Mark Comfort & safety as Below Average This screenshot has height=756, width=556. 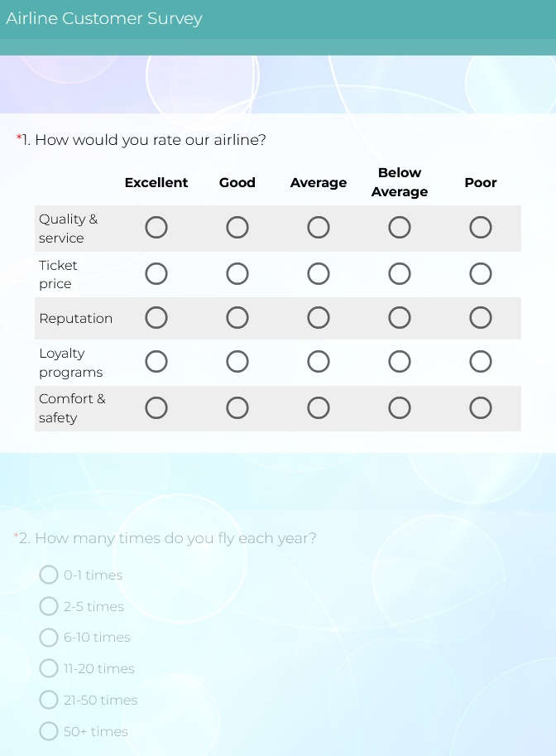400,408
